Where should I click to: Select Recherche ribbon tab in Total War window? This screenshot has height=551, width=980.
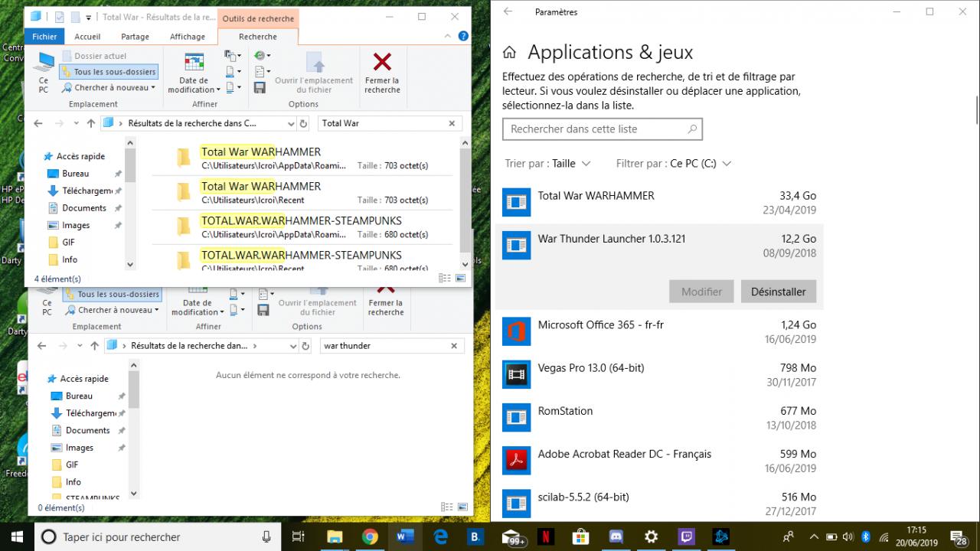258,37
